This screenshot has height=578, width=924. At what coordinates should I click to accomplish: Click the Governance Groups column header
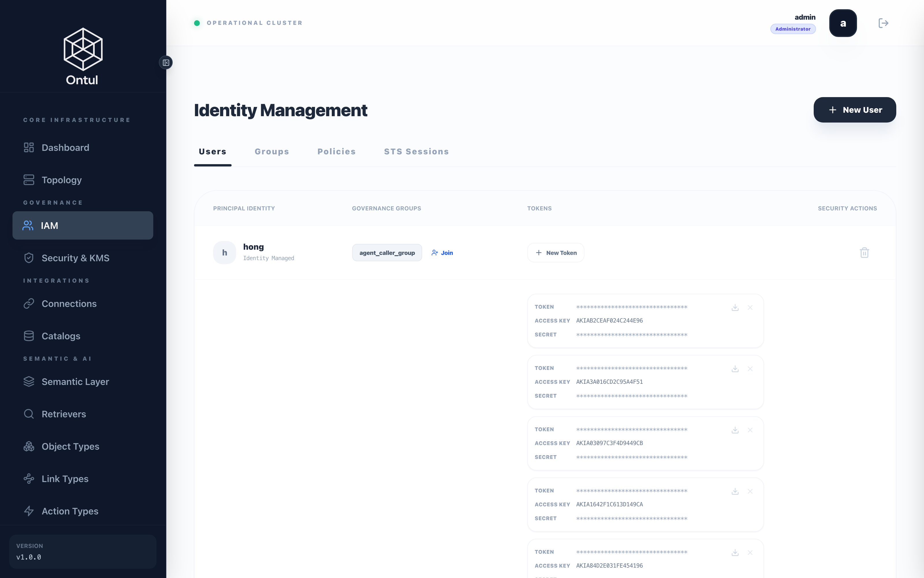[x=386, y=208]
